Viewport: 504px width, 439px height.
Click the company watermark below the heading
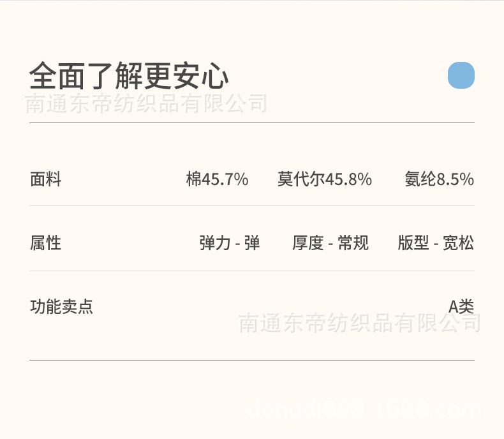[x=146, y=103]
